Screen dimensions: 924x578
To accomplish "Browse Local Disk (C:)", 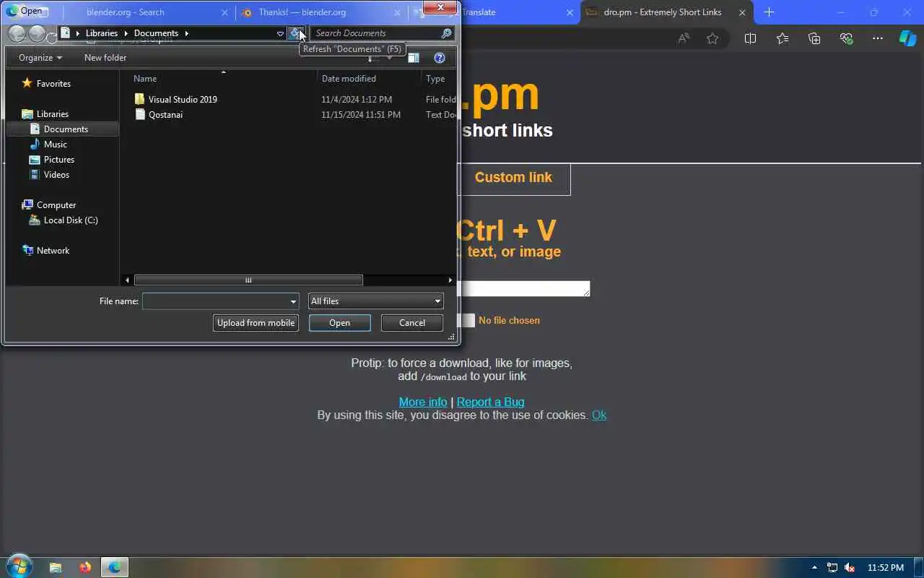I will click(71, 220).
